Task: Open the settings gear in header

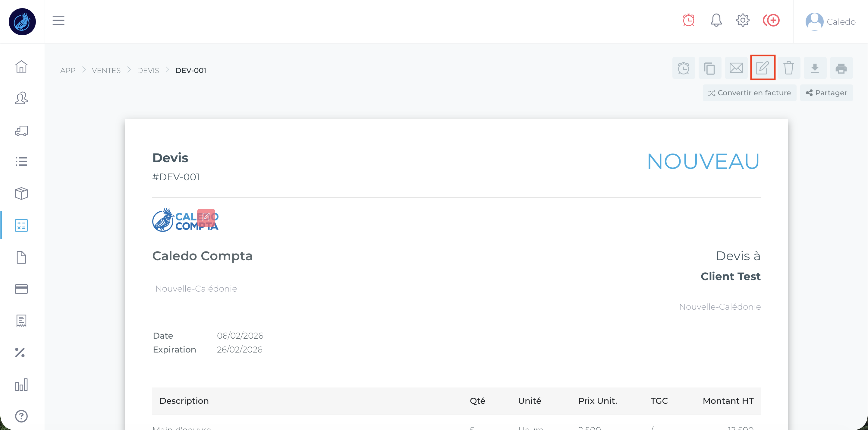Action: tap(743, 20)
